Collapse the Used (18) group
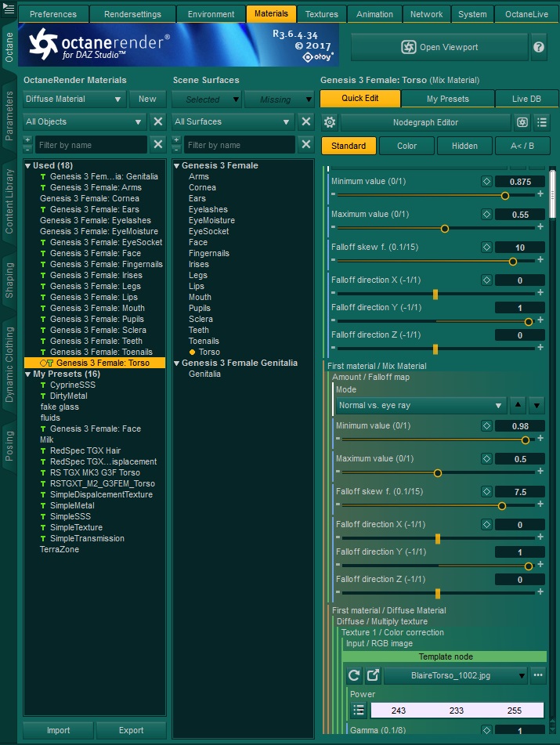 click(x=28, y=165)
